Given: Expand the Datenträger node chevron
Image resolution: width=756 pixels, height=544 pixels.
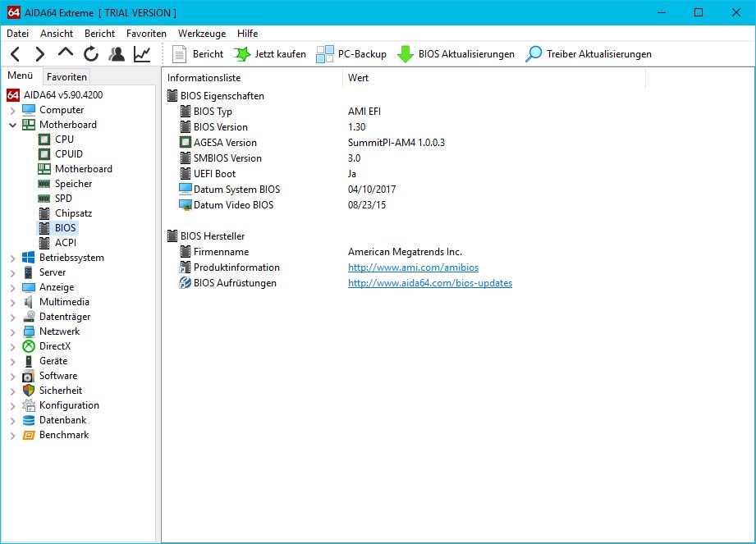Looking at the screenshot, I should (x=12, y=318).
